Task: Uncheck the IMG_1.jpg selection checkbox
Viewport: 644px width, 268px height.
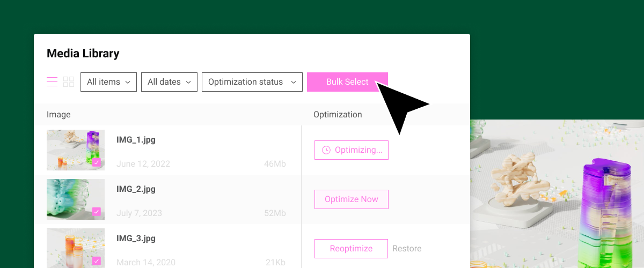Action: [97, 162]
